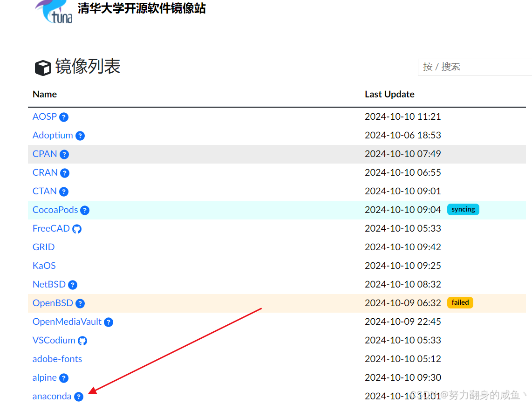Select timestamp 2024-10-10 09:04
532x404 pixels.
point(403,210)
